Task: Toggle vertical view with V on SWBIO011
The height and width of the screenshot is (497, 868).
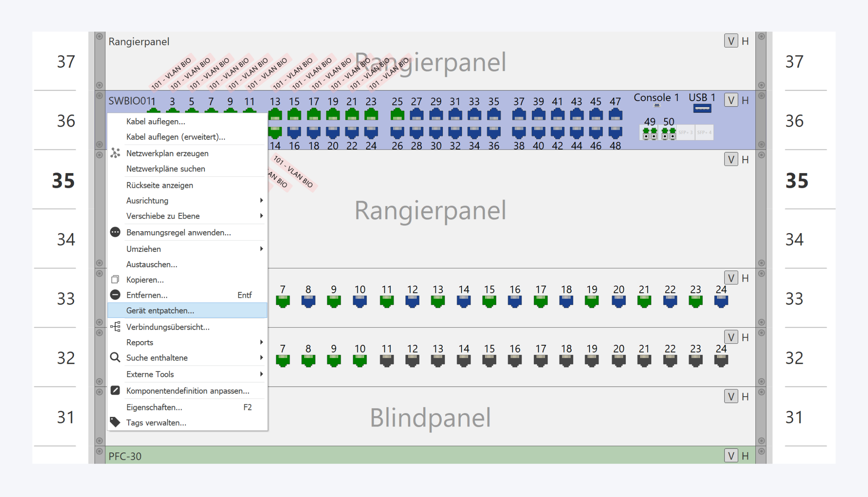Action: click(x=731, y=100)
